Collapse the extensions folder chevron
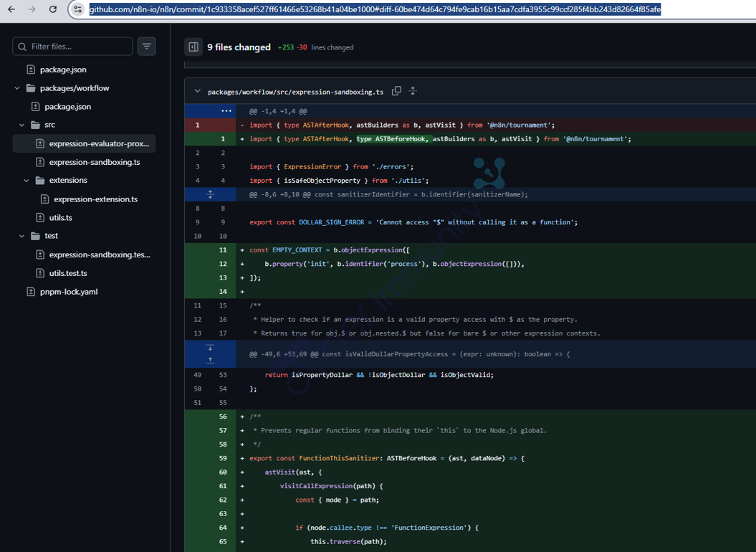 [x=27, y=180]
